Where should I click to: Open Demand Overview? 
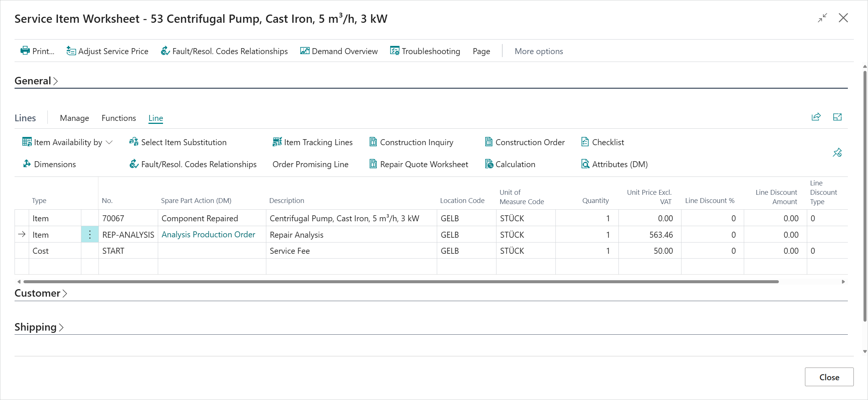pos(339,51)
